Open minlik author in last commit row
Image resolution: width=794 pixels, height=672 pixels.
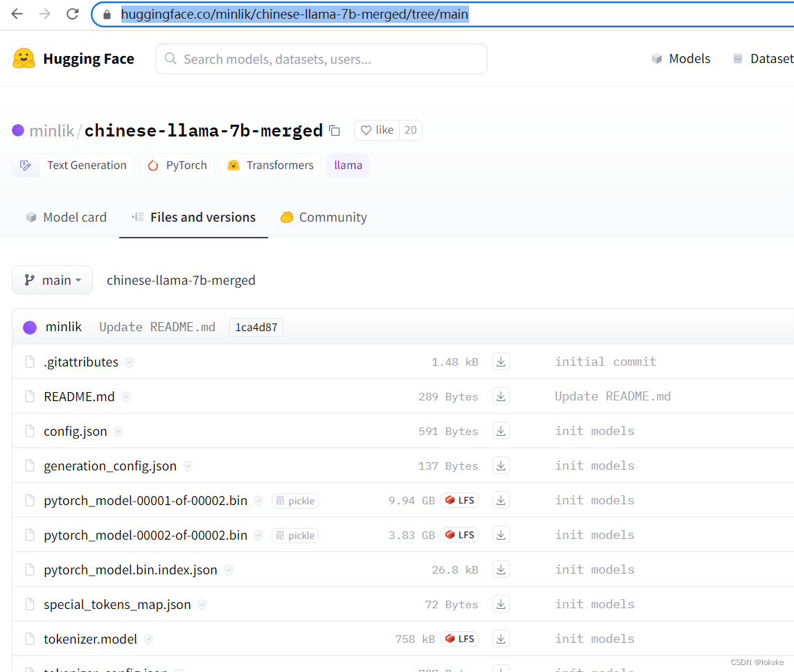coord(64,326)
